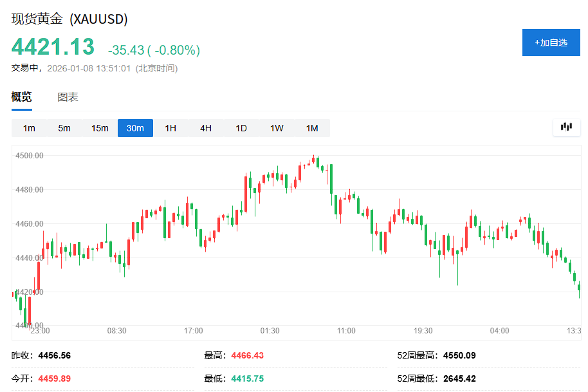Switch chart to 1H interval
The image size is (588, 392).
(x=170, y=127)
